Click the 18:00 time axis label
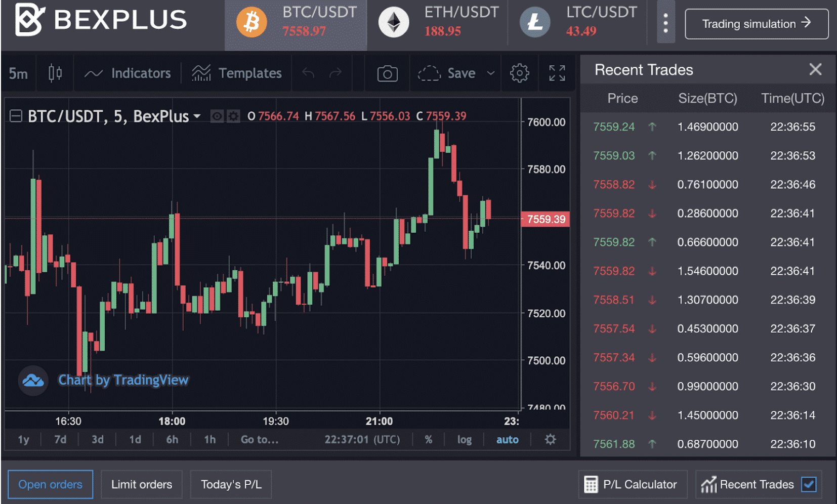Viewport: 837px width, 504px height. click(172, 421)
